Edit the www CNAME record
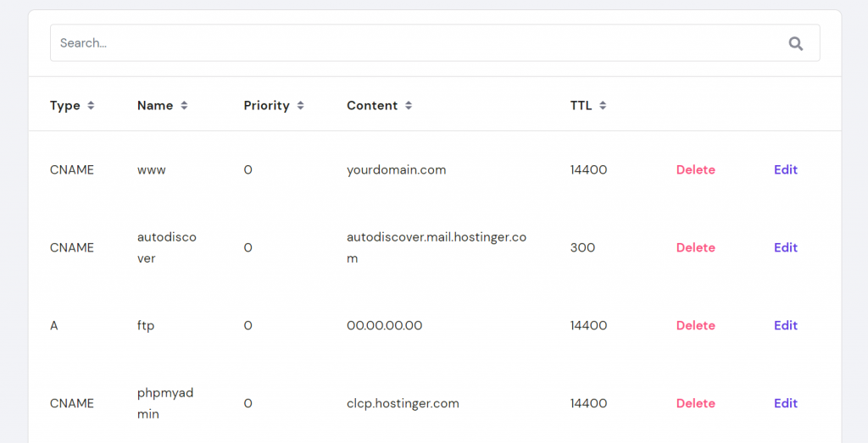Screen dimensions: 868x443 (785, 170)
